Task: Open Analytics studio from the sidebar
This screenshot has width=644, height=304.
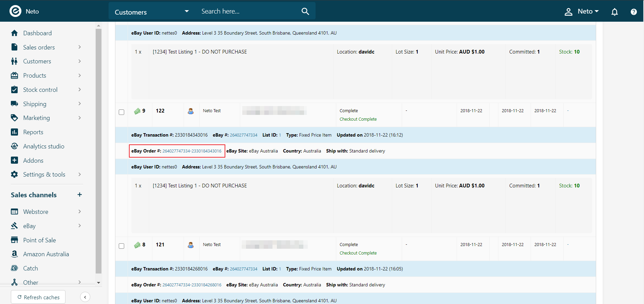Action: coord(43,146)
